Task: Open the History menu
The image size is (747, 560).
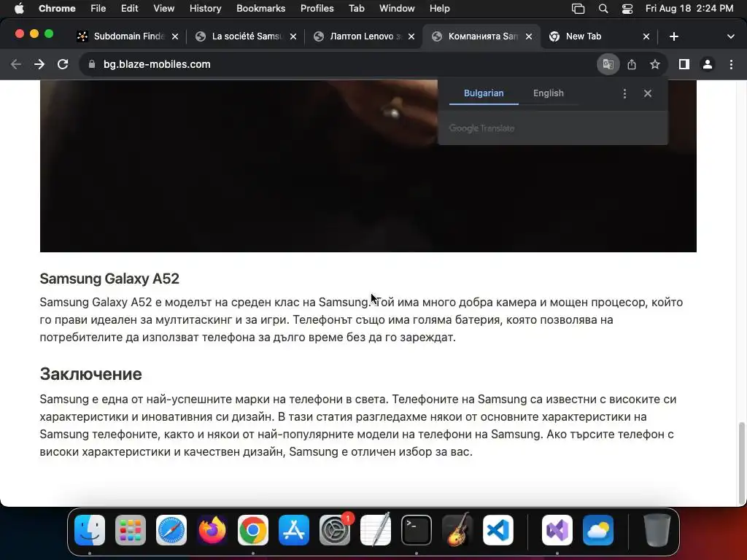Action: tap(205, 9)
